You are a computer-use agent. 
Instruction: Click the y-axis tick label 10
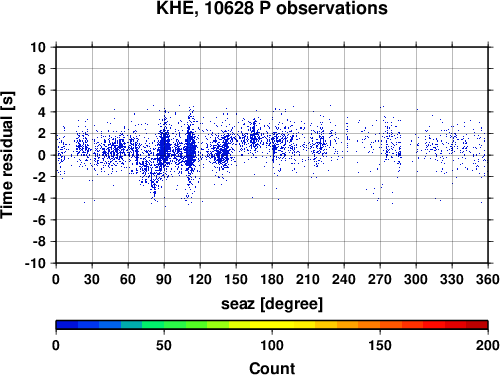pos(38,47)
